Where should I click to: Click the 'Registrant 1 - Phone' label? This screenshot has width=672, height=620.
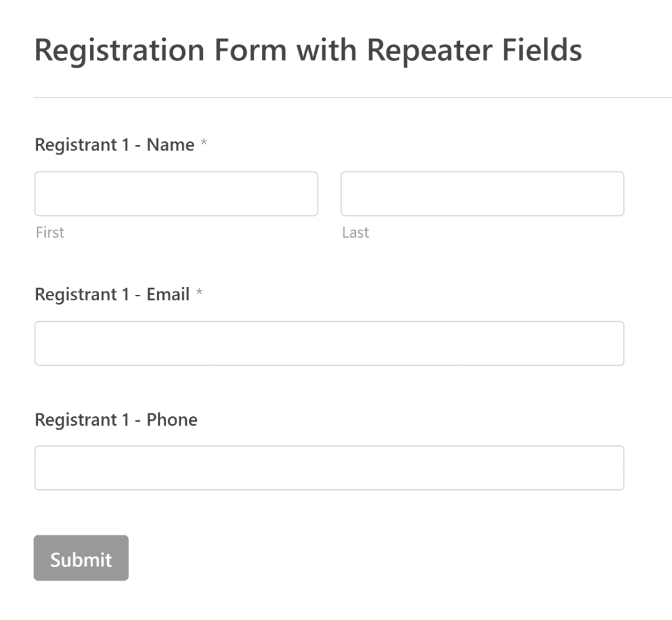pos(115,420)
